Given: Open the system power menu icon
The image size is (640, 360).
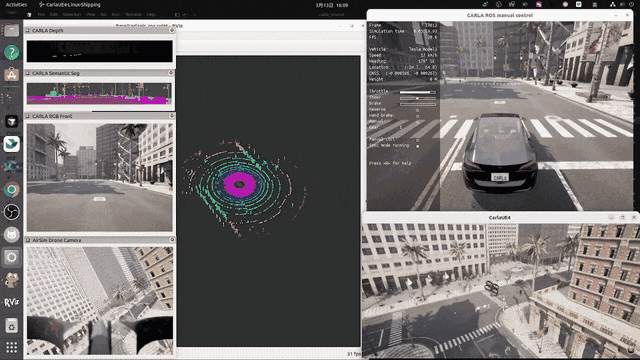Looking at the screenshot, I should [x=630, y=4].
